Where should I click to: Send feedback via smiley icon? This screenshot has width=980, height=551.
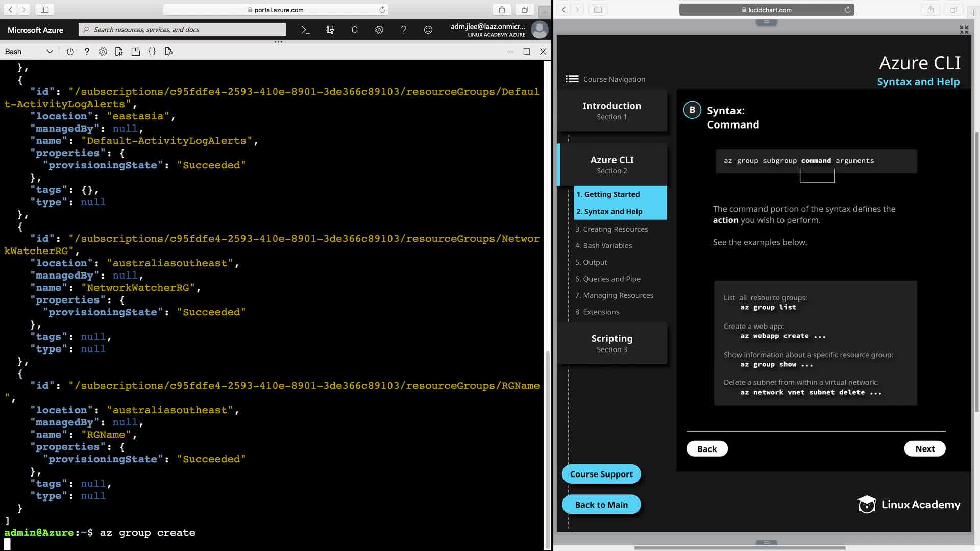click(x=428, y=30)
